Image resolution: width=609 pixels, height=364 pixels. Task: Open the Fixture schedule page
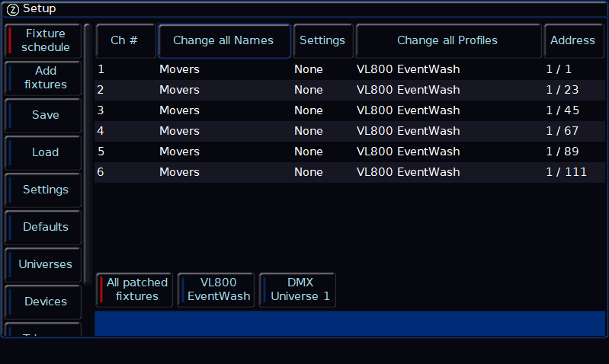coord(43,40)
